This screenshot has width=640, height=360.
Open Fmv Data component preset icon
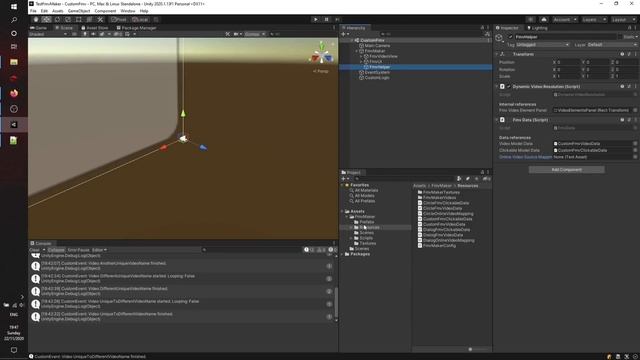click(x=629, y=120)
